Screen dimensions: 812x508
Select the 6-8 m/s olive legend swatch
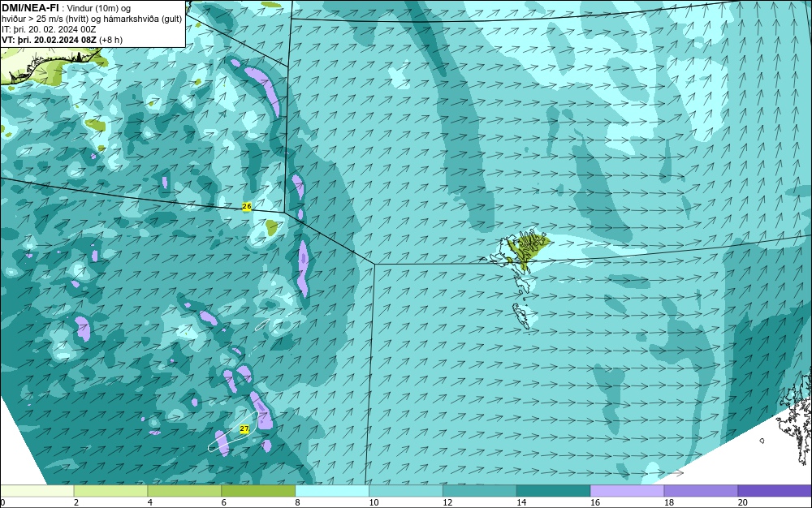[258, 490]
